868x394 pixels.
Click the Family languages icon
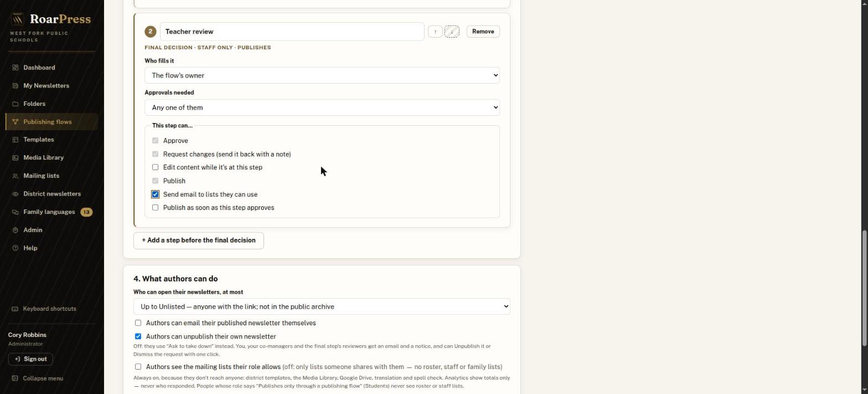pos(15,212)
